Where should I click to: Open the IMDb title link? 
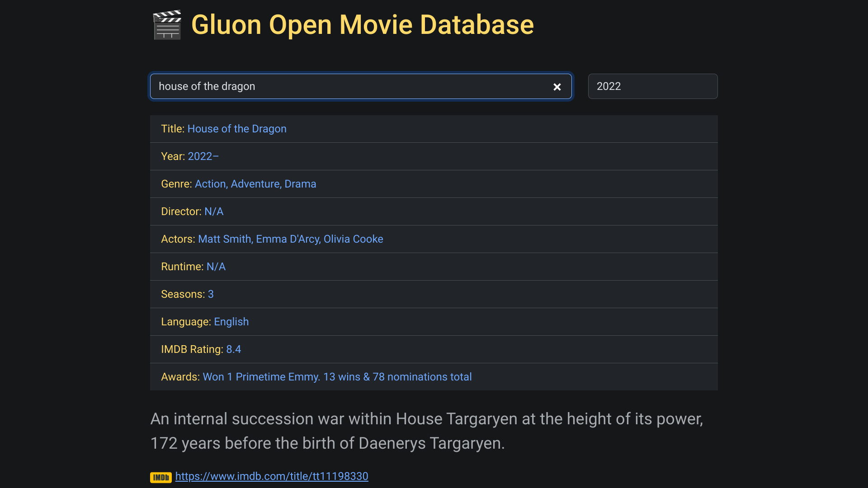point(271,476)
